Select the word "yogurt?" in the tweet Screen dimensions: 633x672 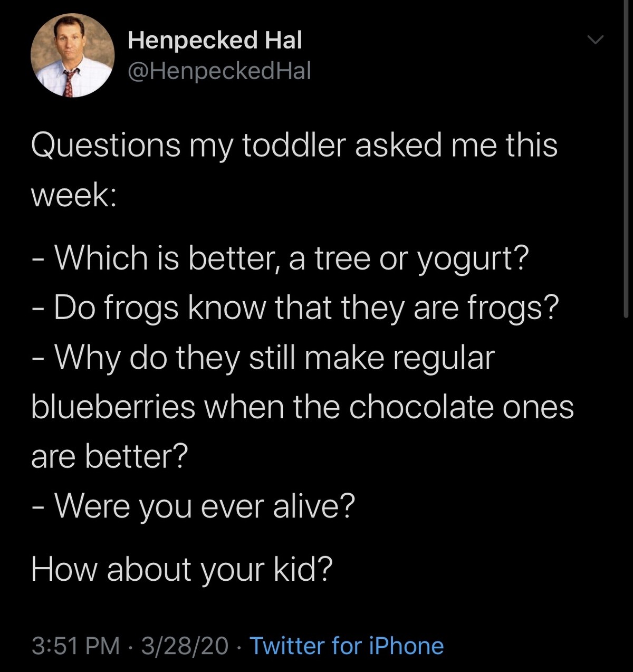473,259
